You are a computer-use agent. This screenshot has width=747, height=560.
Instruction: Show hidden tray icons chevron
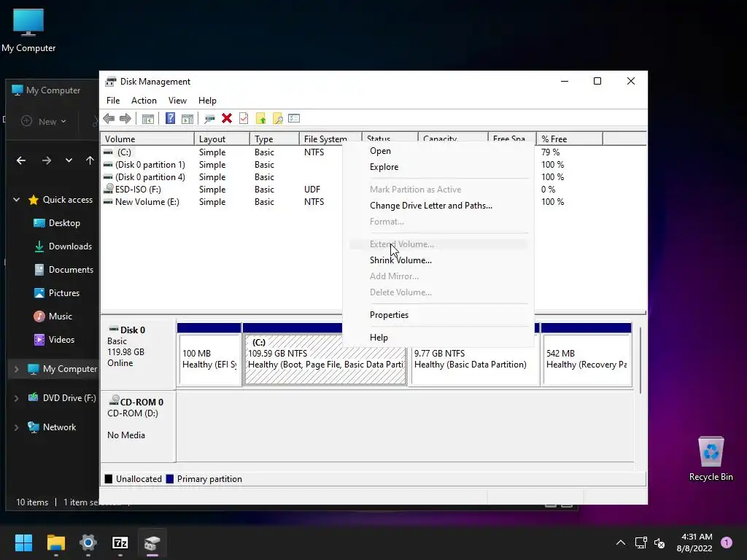tap(621, 542)
